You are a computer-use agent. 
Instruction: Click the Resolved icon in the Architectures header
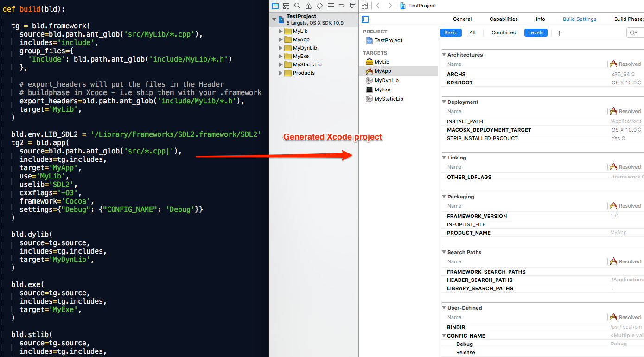(x=613, y=64)
